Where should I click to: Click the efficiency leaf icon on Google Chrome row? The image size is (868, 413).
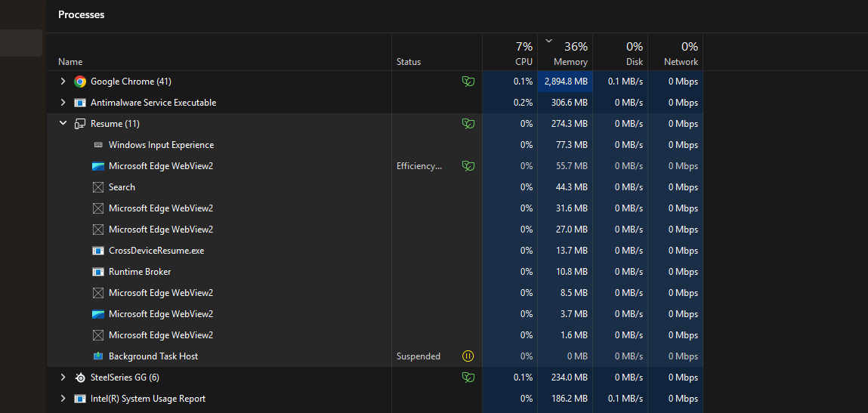click(468, 82)
